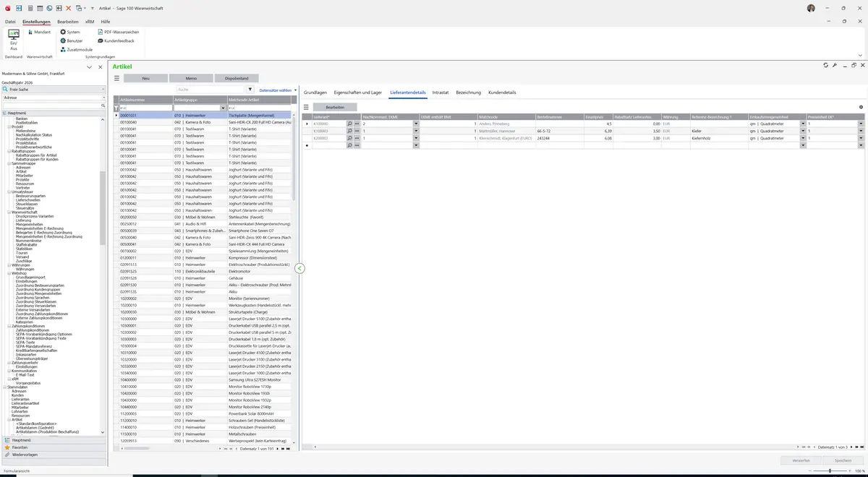Click the Artikelnummer filter field
The height and width of the screenshot is (477, 868).
[x=145, y=108]
